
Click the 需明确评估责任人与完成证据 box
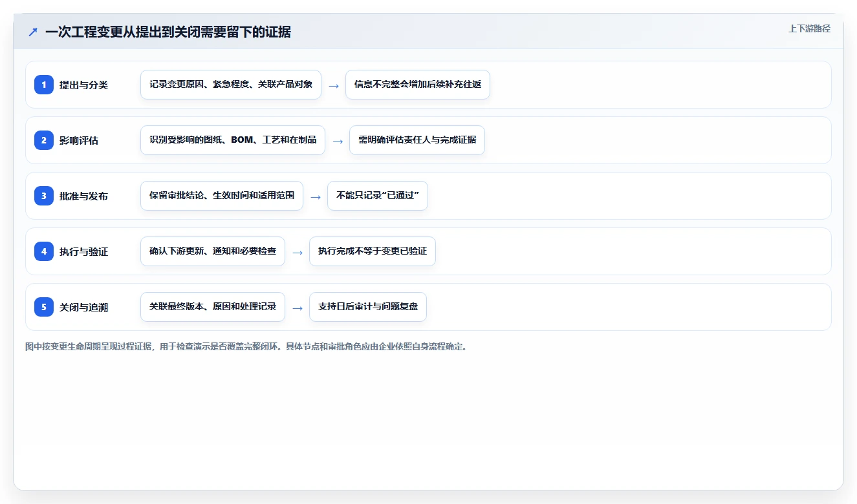[x=417, y=140]
